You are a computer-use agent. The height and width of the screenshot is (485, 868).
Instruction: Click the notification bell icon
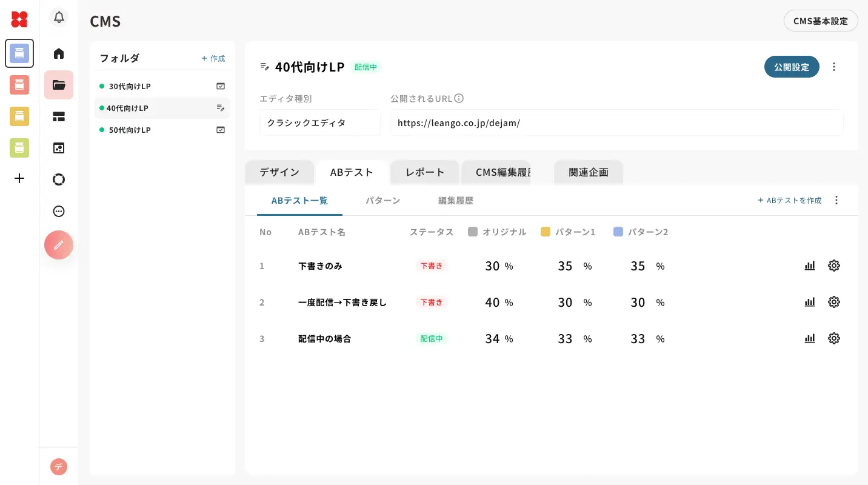(59, 17)
